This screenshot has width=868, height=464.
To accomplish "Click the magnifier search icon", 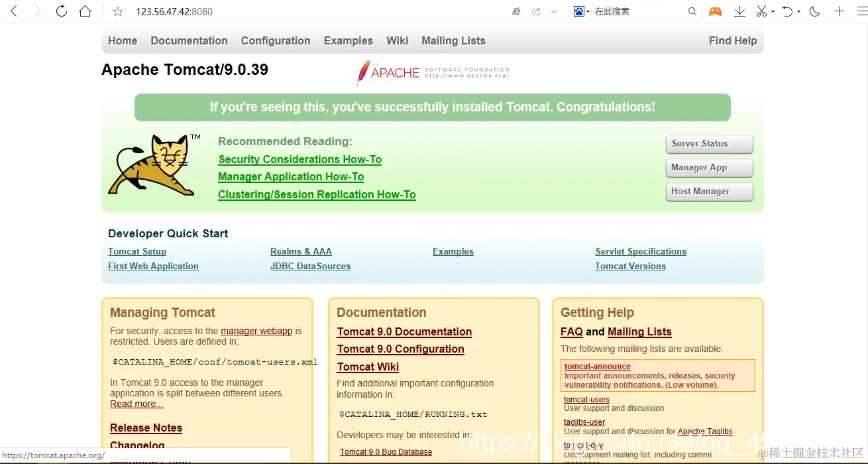I will point(692,11).
